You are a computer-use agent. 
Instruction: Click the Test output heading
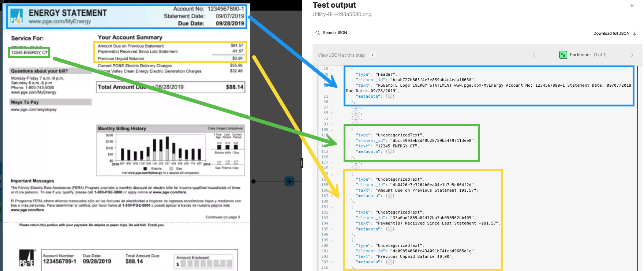tap(334, 5)
